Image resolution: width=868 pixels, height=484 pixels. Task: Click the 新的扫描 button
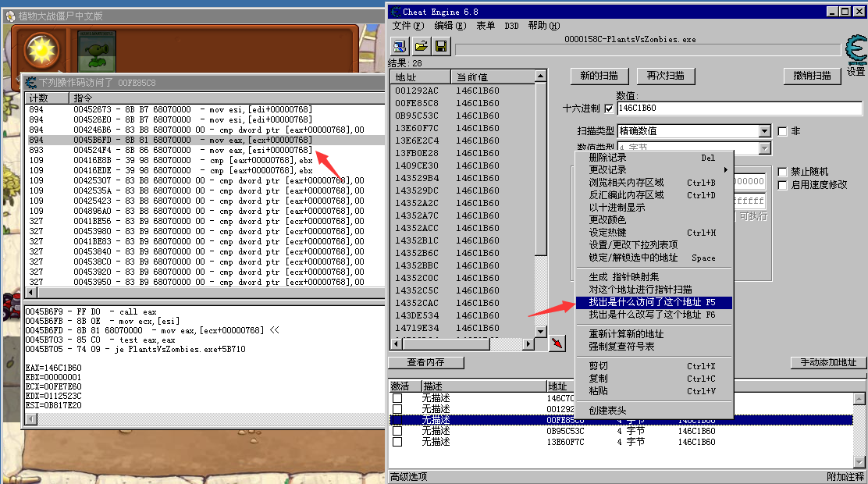[599, 76]
